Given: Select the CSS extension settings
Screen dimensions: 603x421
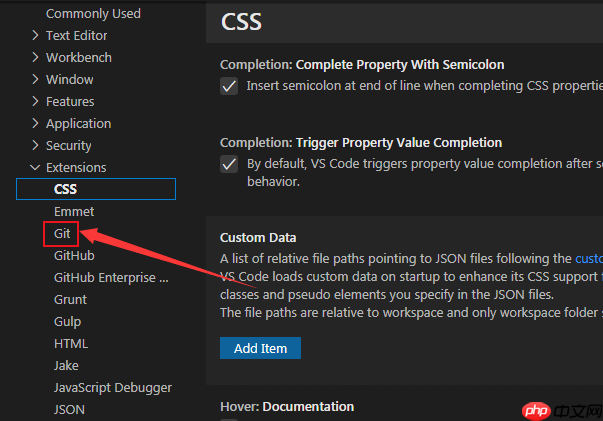Looking at the screenshot, I should (x=96, y=189).
